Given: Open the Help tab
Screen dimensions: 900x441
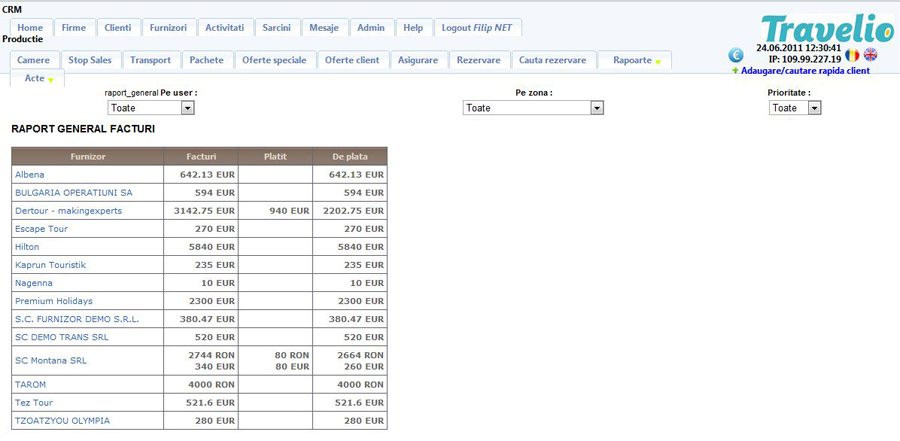Looking at the screenshot, I should pos(413,28).
